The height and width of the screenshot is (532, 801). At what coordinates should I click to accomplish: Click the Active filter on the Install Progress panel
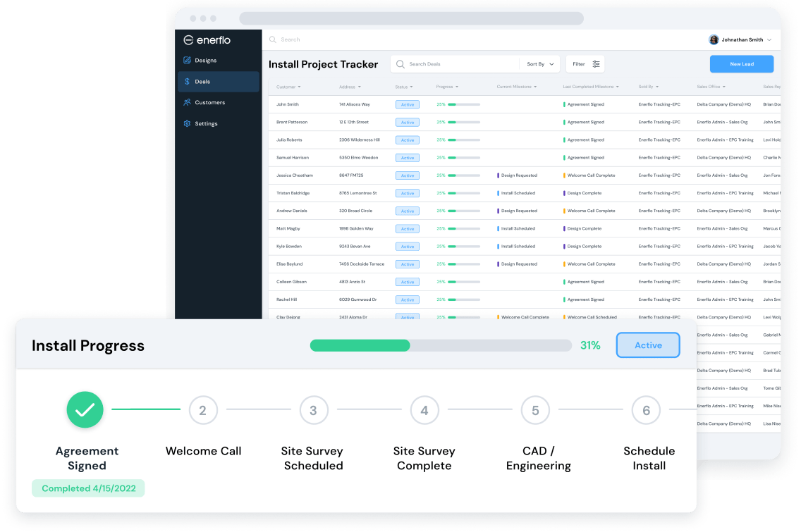(x=647, y=345)
